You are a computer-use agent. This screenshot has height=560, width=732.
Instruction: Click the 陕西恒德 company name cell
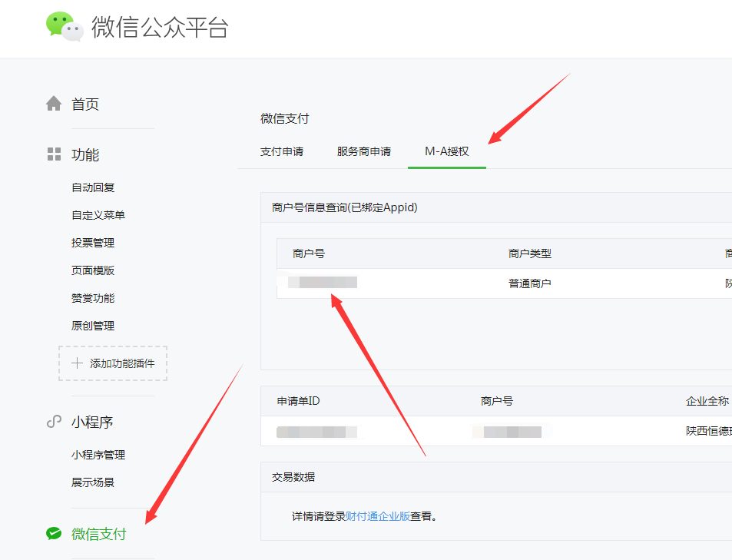709,431
